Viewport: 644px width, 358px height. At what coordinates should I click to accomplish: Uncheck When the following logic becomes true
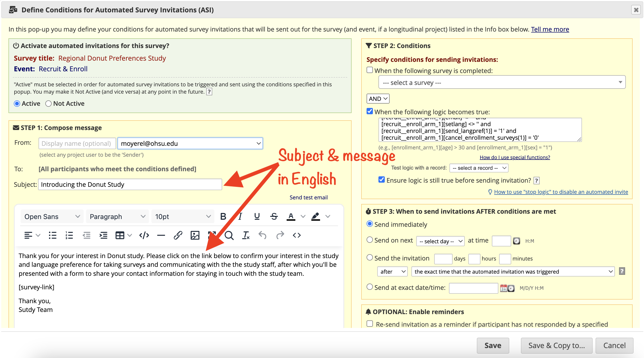coord(369,111)
